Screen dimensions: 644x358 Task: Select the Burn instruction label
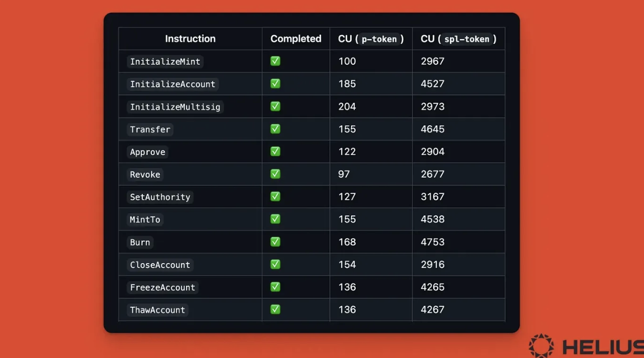tap(140, 242)
